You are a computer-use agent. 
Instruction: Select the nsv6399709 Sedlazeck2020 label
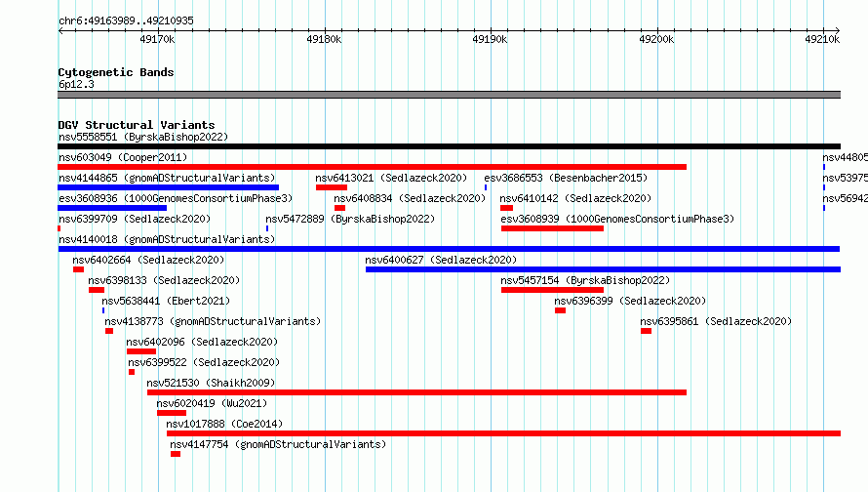point(135,219)
